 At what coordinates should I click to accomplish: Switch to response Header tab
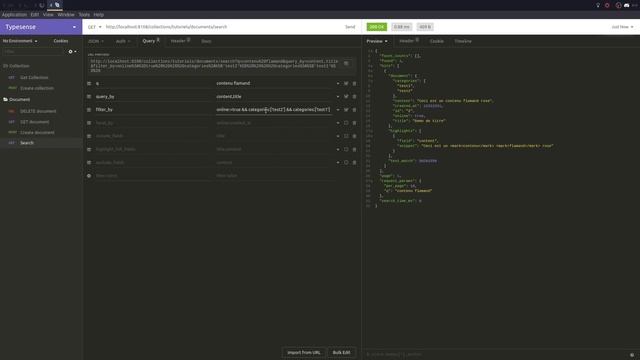[x=409, y=41]
